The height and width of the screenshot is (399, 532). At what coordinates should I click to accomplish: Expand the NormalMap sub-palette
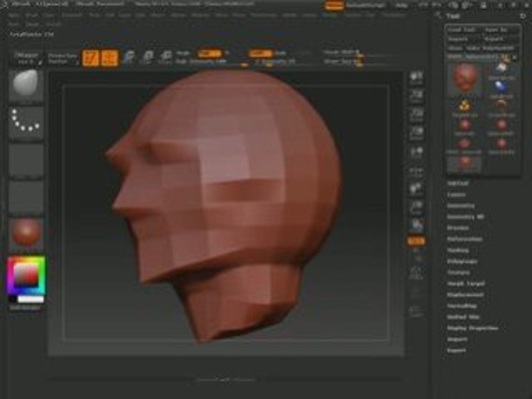(x=462, y=306)
